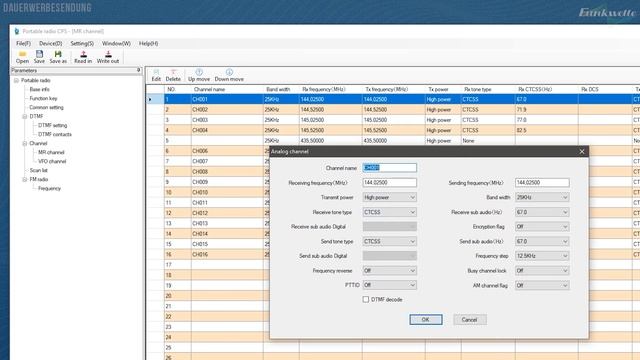Select Base info in tree

(x=39, y=89)
